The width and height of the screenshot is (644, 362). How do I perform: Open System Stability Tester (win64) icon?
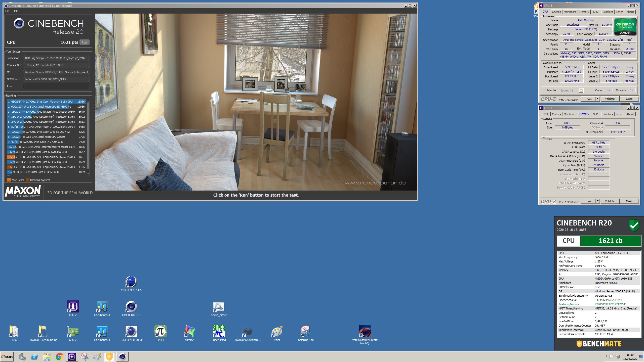pyautogui.click(x=365, y=335)
